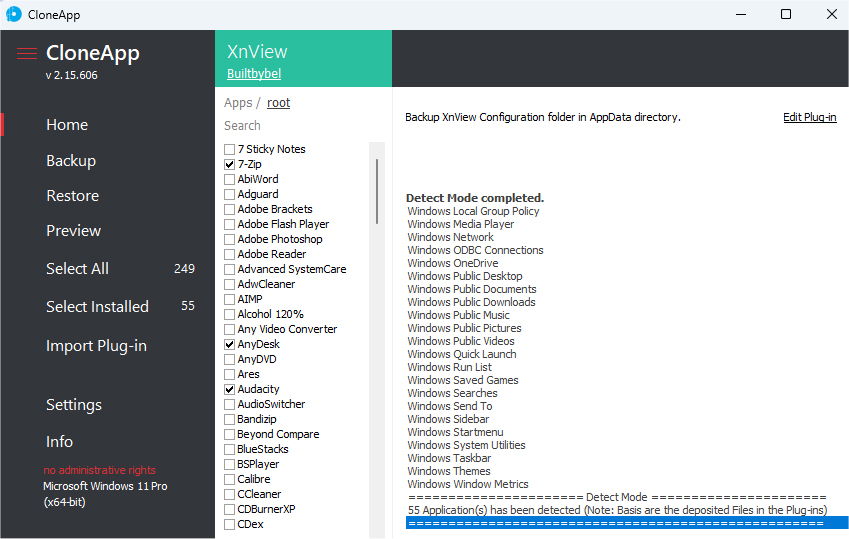Screen dimensions: 849x539
Task: Check the AnyDVD checkbox
Action: (230, 359)
